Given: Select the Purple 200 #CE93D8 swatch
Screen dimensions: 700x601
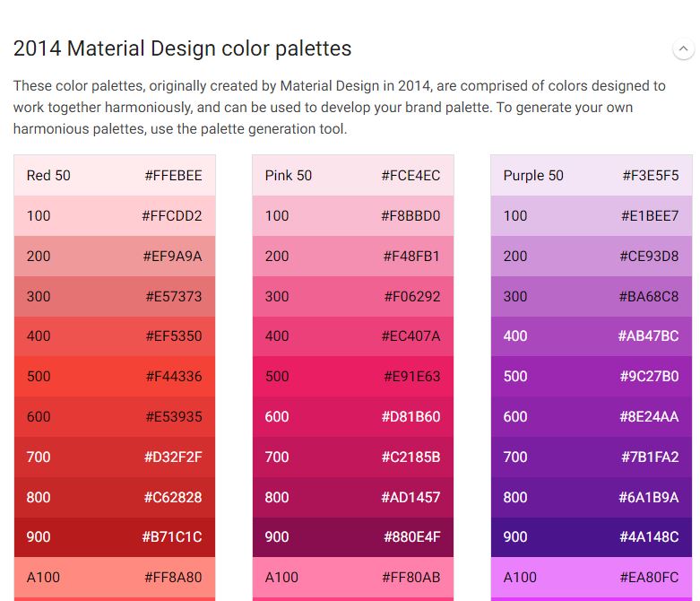Looking at the screenshot, I should 592,256.
